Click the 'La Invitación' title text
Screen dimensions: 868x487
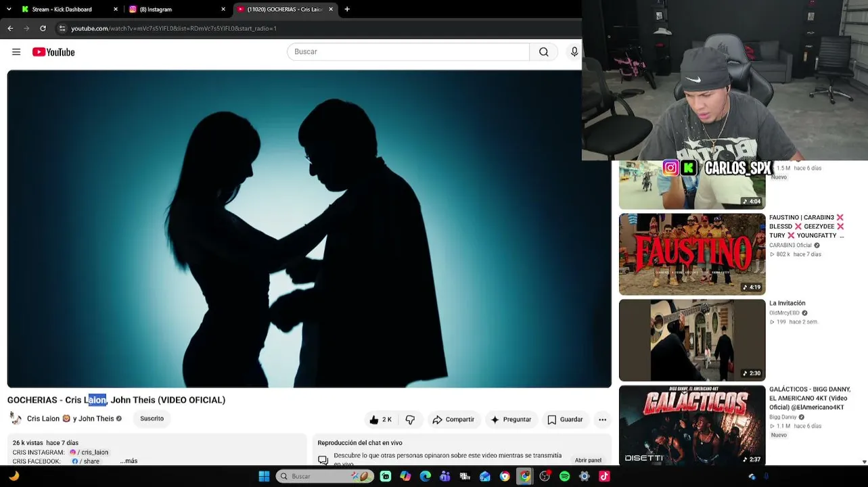click(x=787, y=303)
